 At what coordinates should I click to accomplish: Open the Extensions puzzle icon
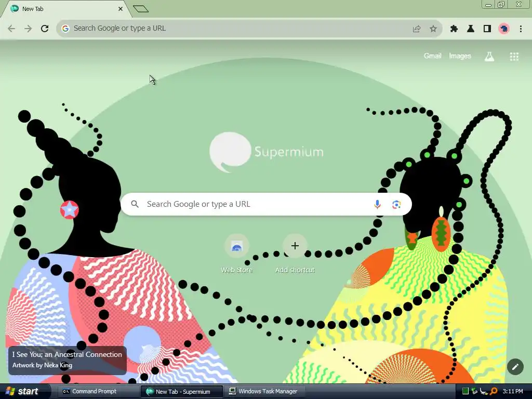(454, 29)
